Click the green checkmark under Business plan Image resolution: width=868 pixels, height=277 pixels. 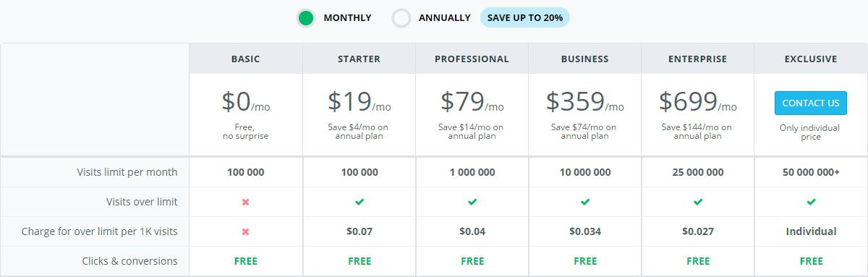[x=585, y=202]
